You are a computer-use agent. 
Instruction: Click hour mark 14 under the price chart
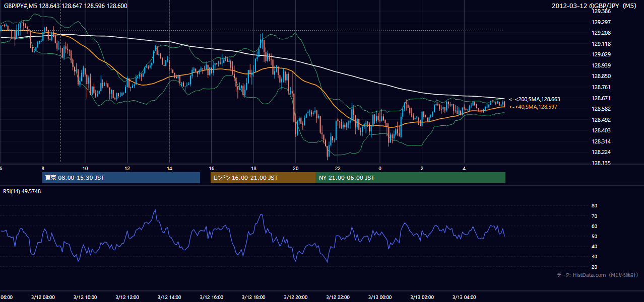pyautogui.click(x=169, y=168)
